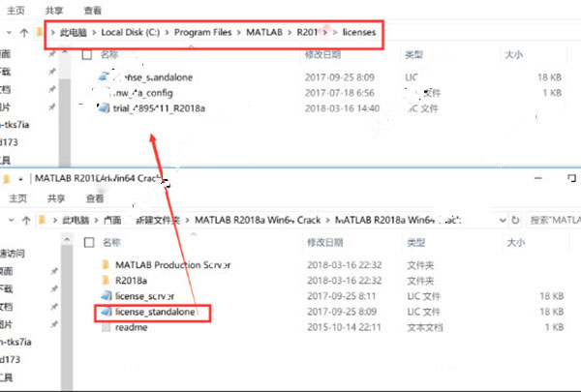Select R2018a folder name

pos(131,281)
